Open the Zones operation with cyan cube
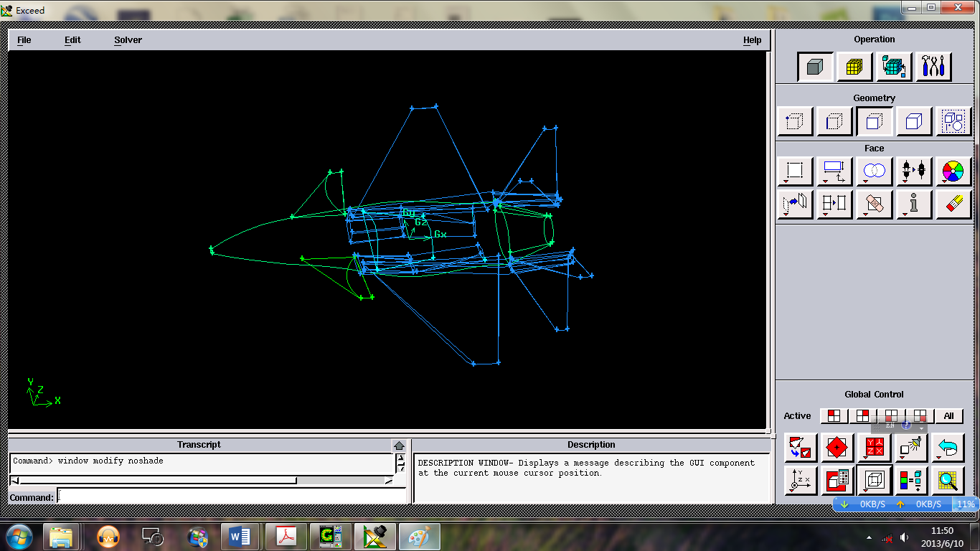The height and width of the screenshot is (551, 980). 894,67
